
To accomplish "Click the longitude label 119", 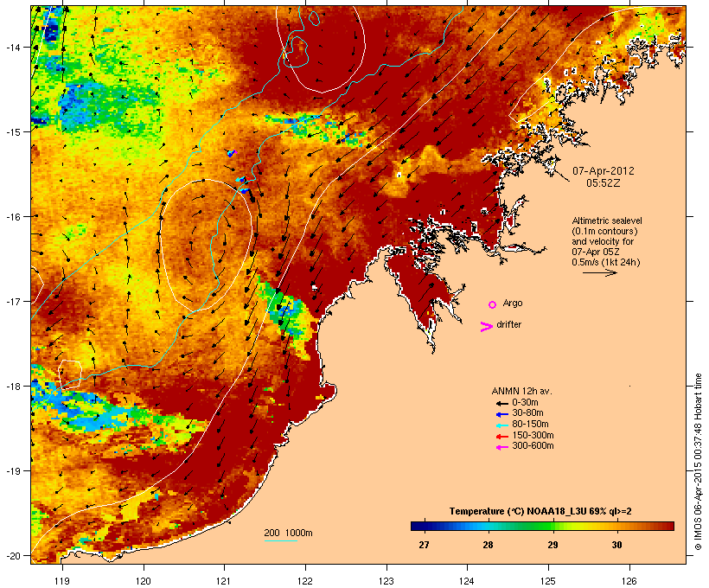I will coord(62,581).
